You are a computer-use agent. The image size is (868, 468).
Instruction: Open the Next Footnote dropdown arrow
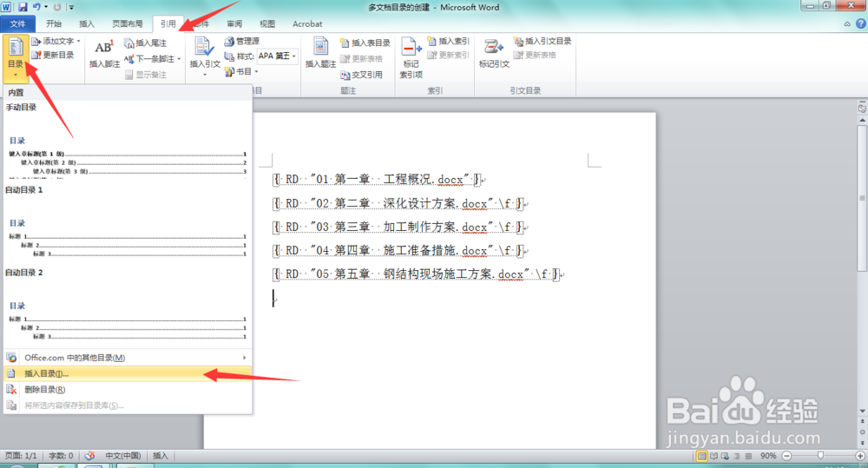coord(179,59)
